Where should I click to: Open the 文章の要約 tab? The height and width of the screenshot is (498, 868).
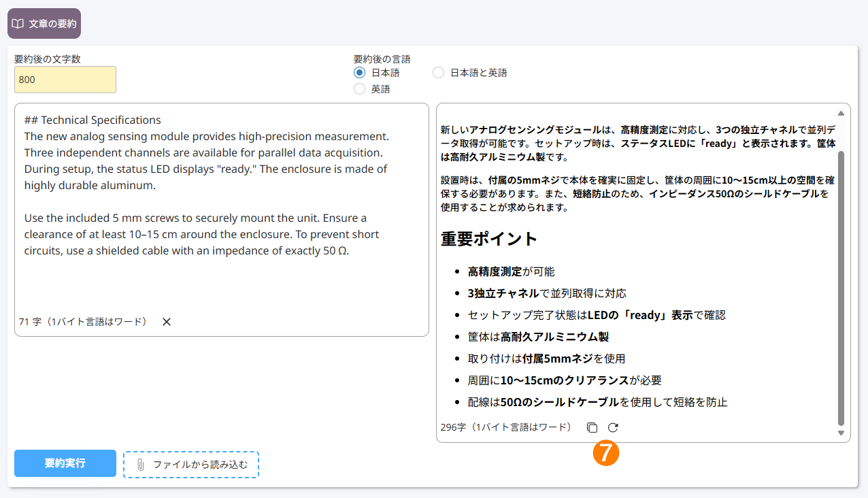click(44, 23)
